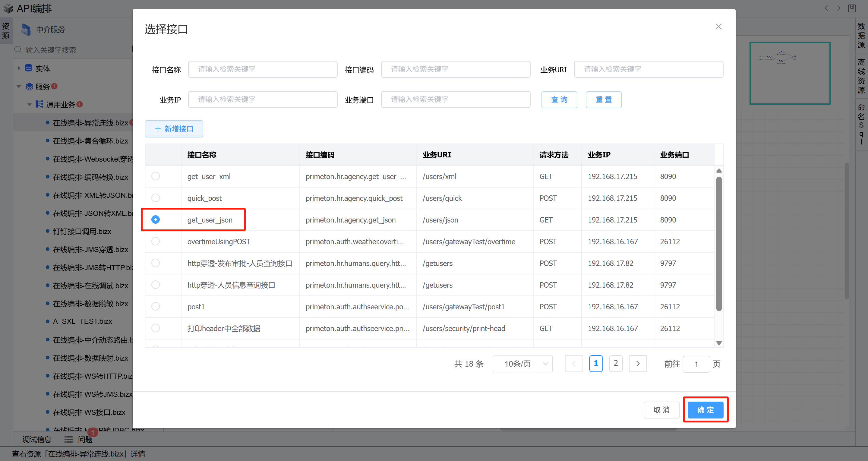
Task: Select the overtimeUsingPOST radio button
Action: [155, 241]
